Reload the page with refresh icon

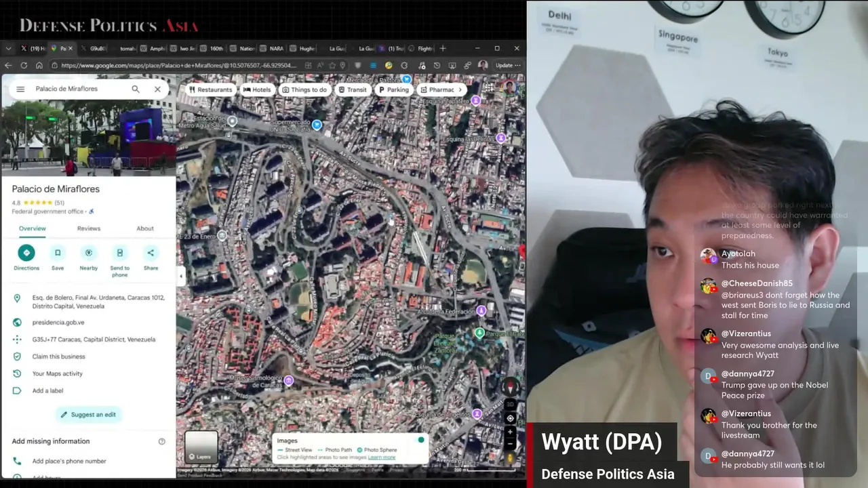point(24,65)
